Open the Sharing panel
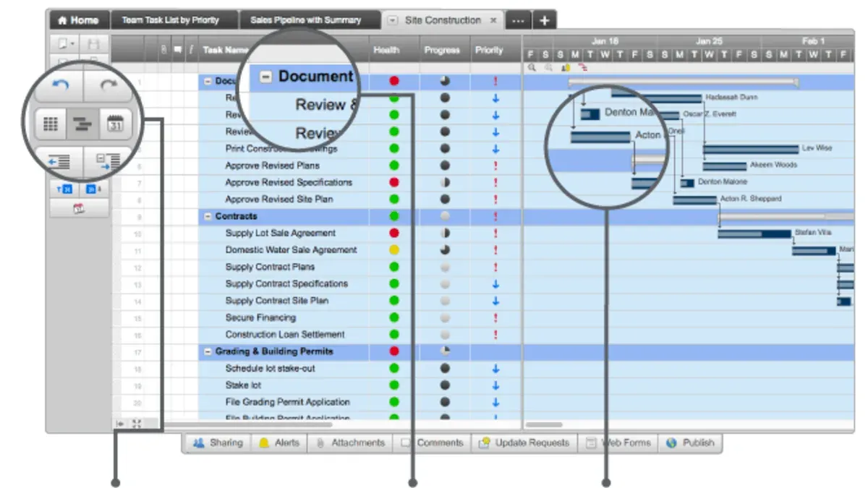868x488 pixels. tap(217, 442)
